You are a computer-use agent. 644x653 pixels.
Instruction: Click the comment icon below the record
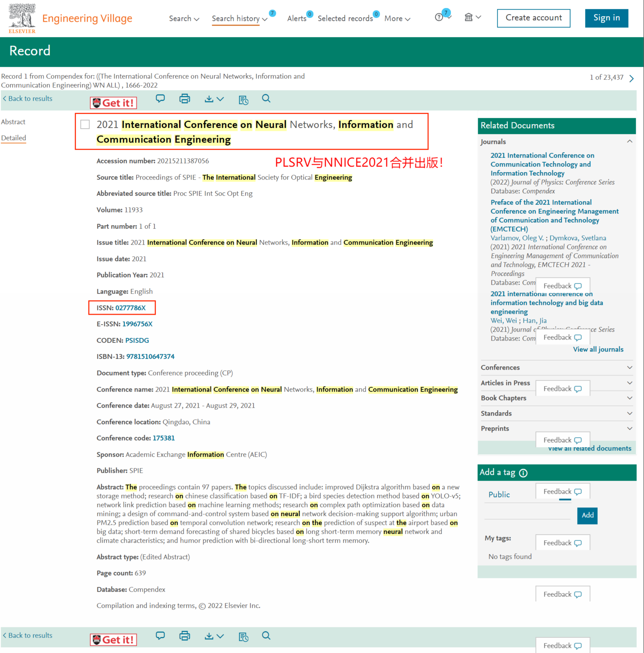(160, 636)
